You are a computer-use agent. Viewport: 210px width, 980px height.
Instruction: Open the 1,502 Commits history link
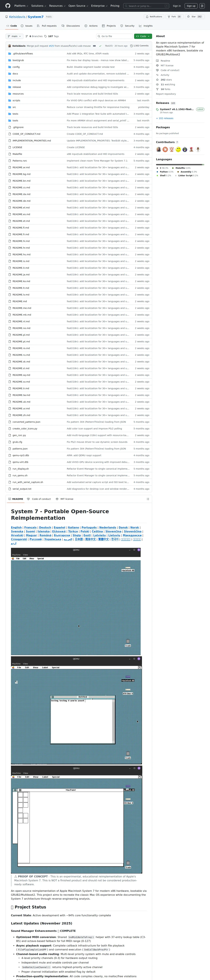140,46
